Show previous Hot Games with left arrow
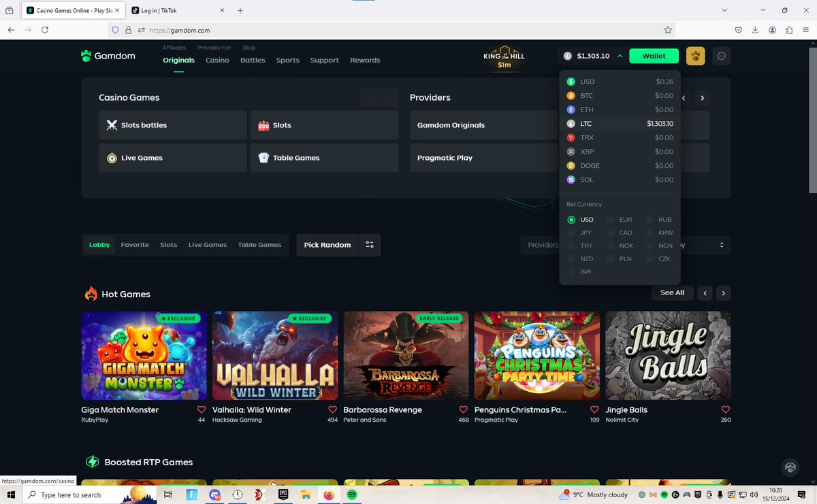 (x=705, y=293)
